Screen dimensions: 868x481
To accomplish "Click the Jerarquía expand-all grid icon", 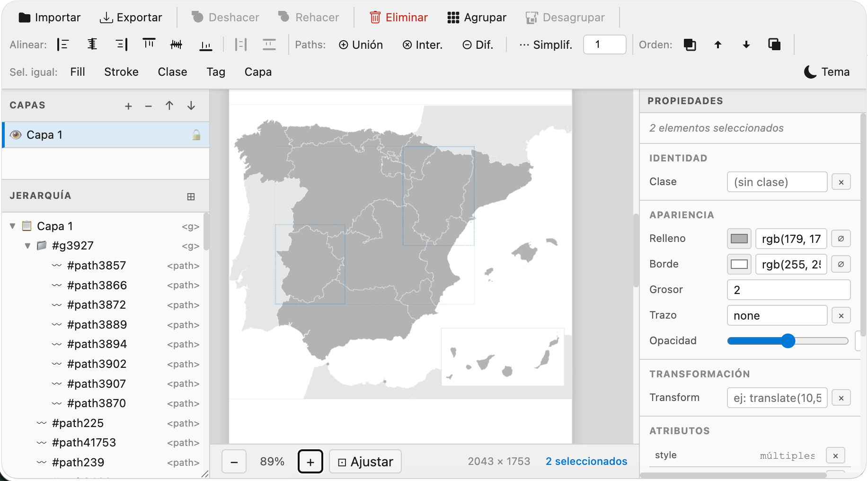I will [x=191, y=196].
